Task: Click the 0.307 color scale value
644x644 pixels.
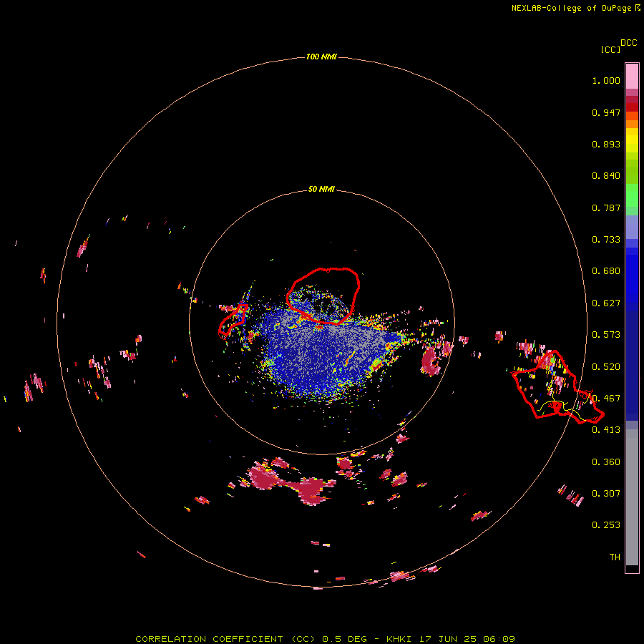Action: click(x=606, y=494)
